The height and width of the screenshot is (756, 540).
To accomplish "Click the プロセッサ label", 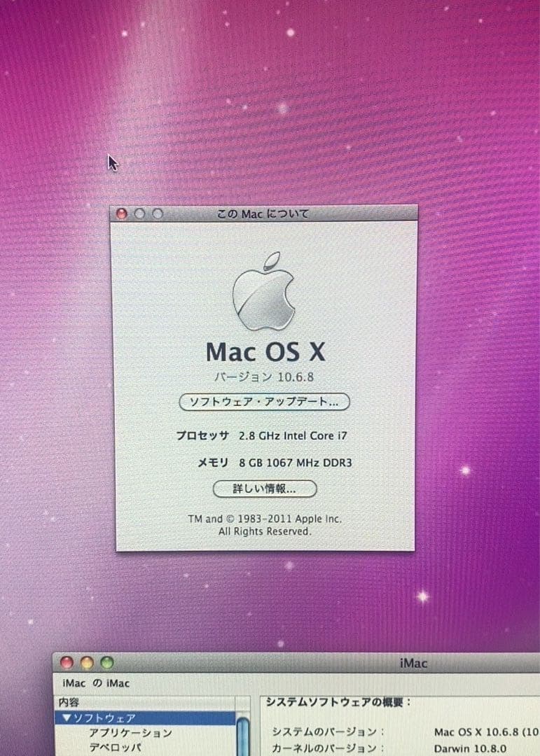I will pos(202,436).
